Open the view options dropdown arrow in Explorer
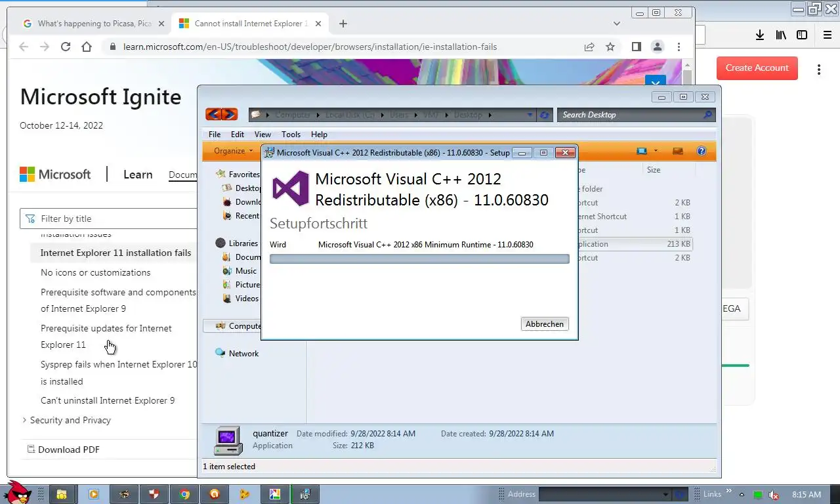Image resolution: width=840 pixels, height=504 pixels. pyautogui.click(x=656, y=151)
